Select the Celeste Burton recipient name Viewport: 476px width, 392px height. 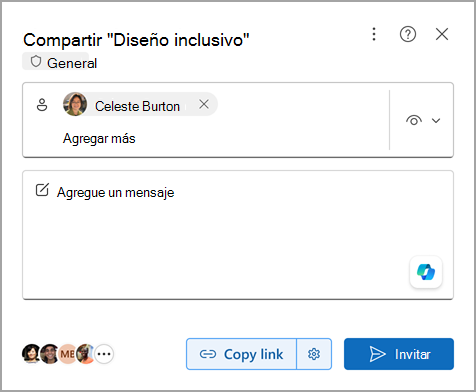click(x=137, y=106)
